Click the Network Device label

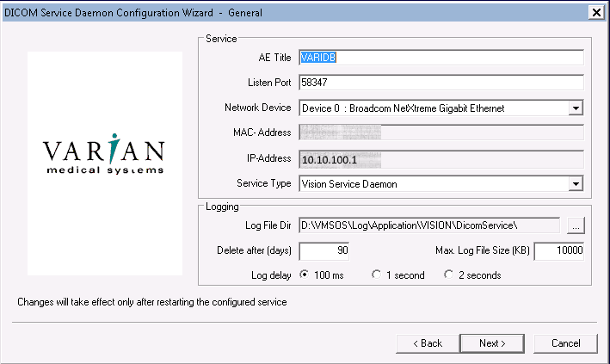[x=257, y=108]
